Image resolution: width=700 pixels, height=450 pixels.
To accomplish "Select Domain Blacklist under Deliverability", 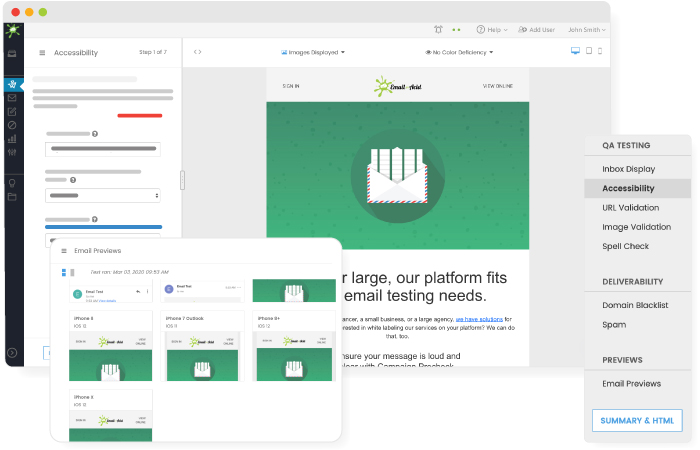I will point(635,305).
